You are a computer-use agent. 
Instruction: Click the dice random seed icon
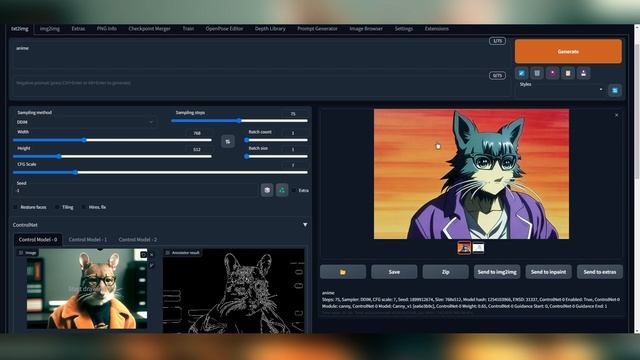pyautogui.click(x=267, y=190)
